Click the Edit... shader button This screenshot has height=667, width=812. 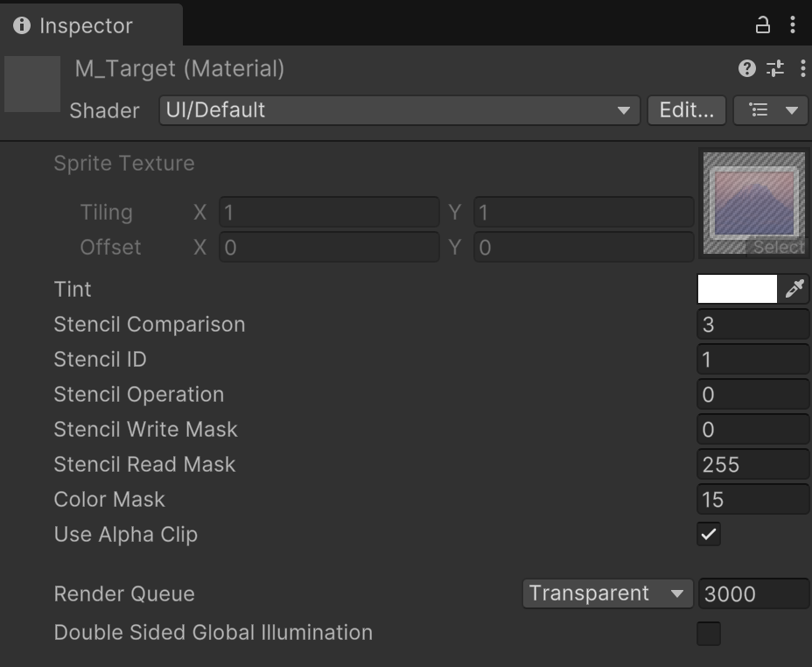[x=687, y=110]
